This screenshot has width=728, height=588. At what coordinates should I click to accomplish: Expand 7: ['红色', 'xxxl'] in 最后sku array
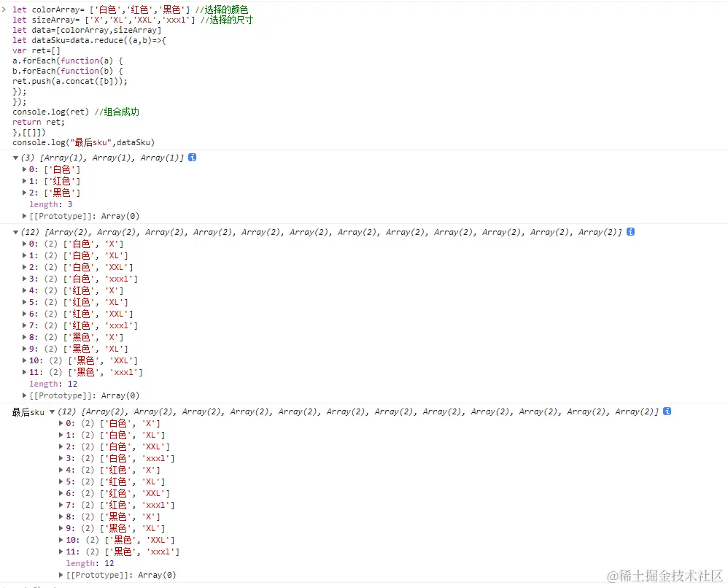pyautogui.click(x=61, y=505)
